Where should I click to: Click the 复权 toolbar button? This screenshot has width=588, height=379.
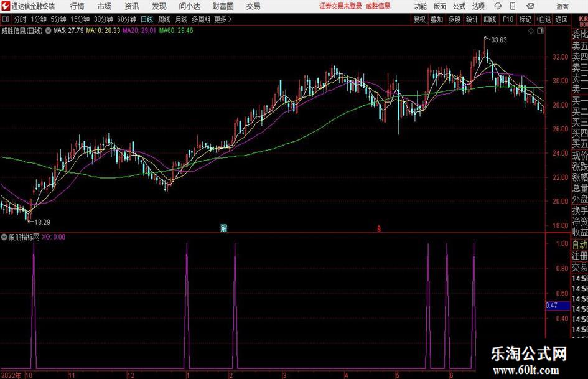click(x=419, y=19)
